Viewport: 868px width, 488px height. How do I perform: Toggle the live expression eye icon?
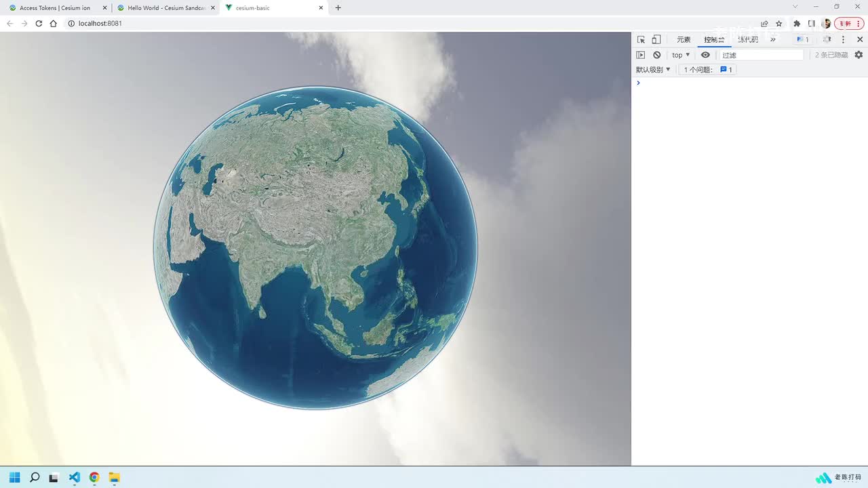tap(705, 55)
